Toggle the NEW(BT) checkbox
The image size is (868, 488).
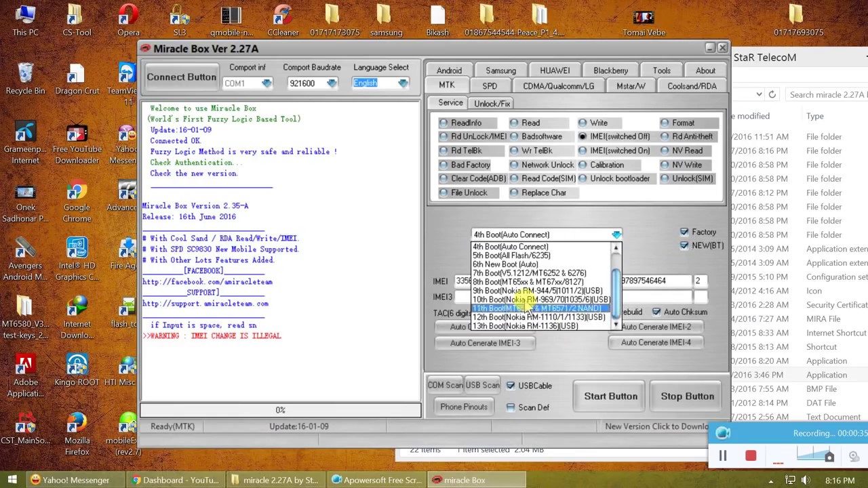coord(684,245)
